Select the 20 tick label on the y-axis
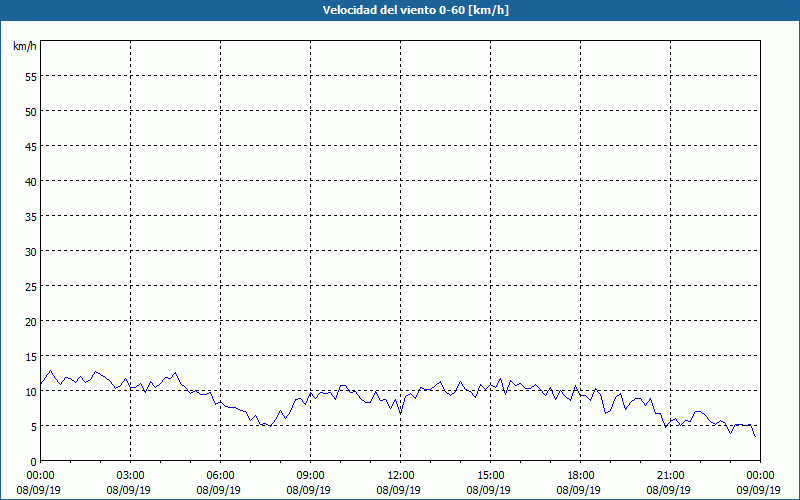Image resolution: width=800 pixels, height=500 pixels. click(x=30, y=321)
